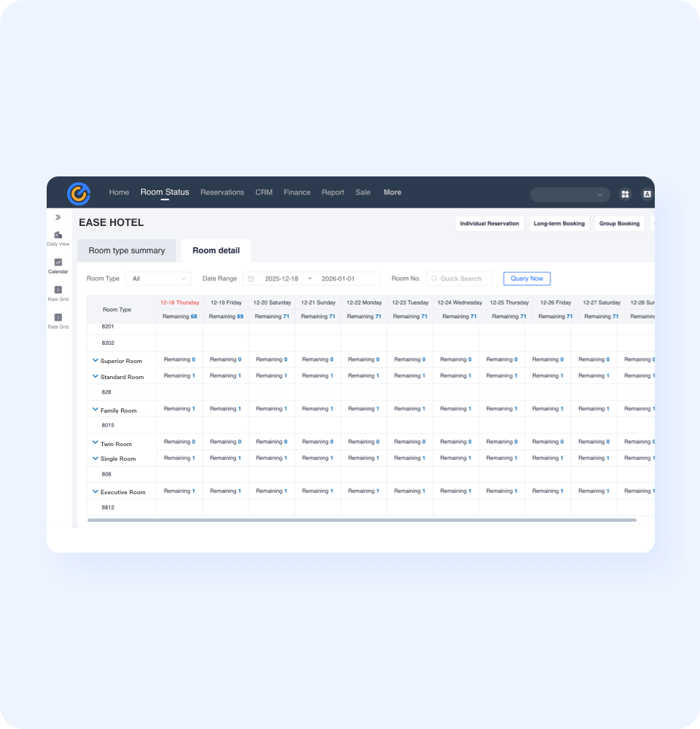This screenshot has width=700, height=729.
Task: Click the apps grid icon in the top bar
Action: (625, 194)
